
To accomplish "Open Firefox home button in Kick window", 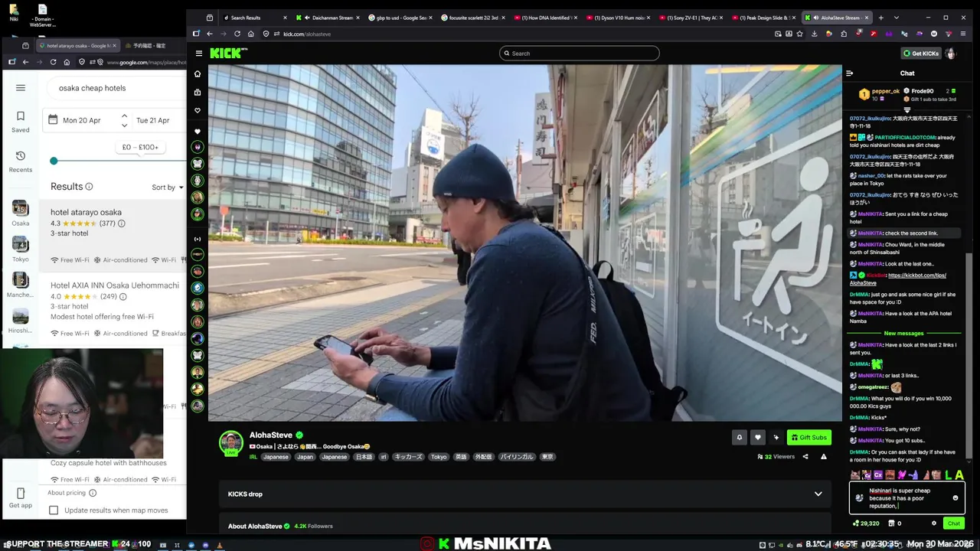I will (251, 34).
